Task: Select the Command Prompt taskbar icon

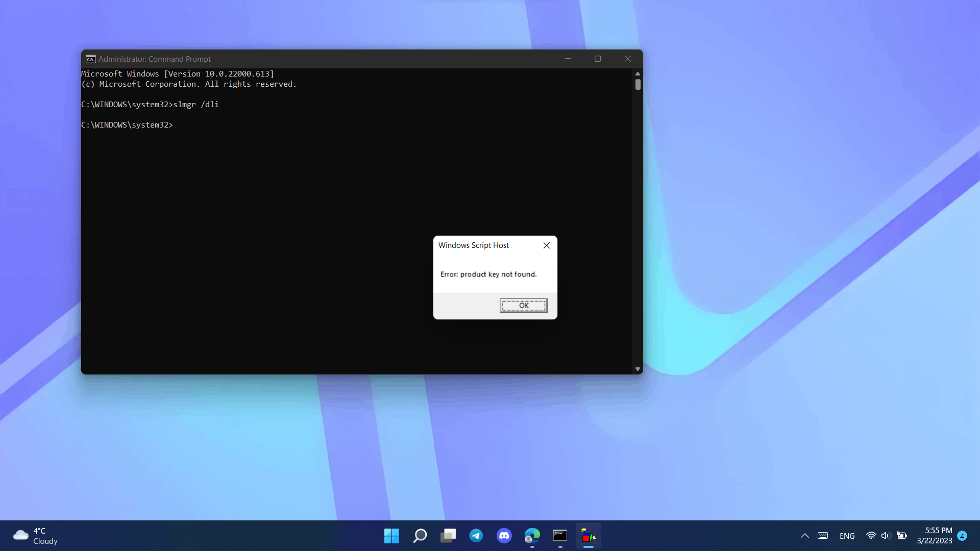Action: 560,536
